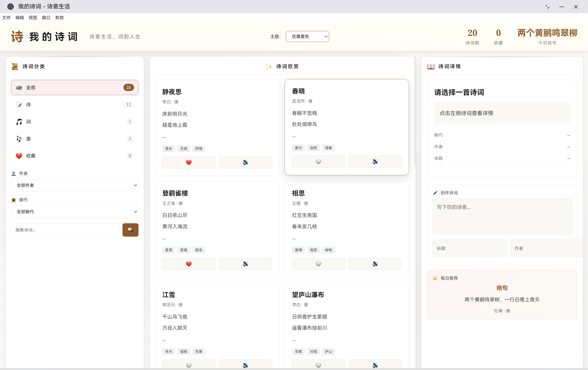Click the 哲理 tag on 登鹳雀楼
This screenshot has width=588, height=370.
tap(184, 250)
